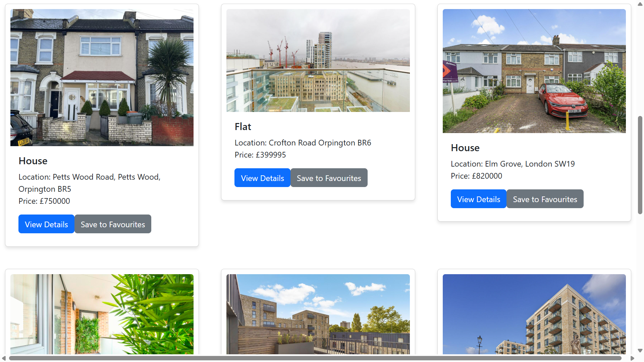Image resolution: width=644 pixels, height=362 pixels.
Task: Open bamboo plant balcony listing photo
Action: point(102,314)
